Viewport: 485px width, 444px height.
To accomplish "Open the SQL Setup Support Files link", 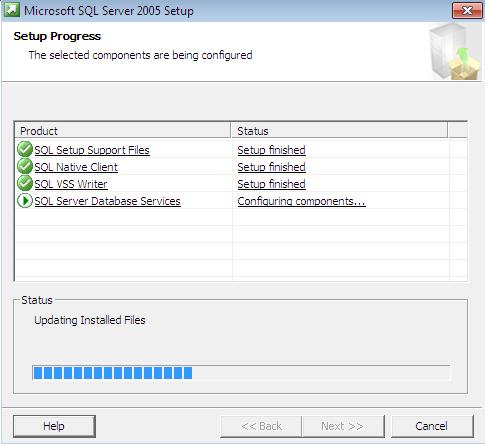I will click(92, 150).
